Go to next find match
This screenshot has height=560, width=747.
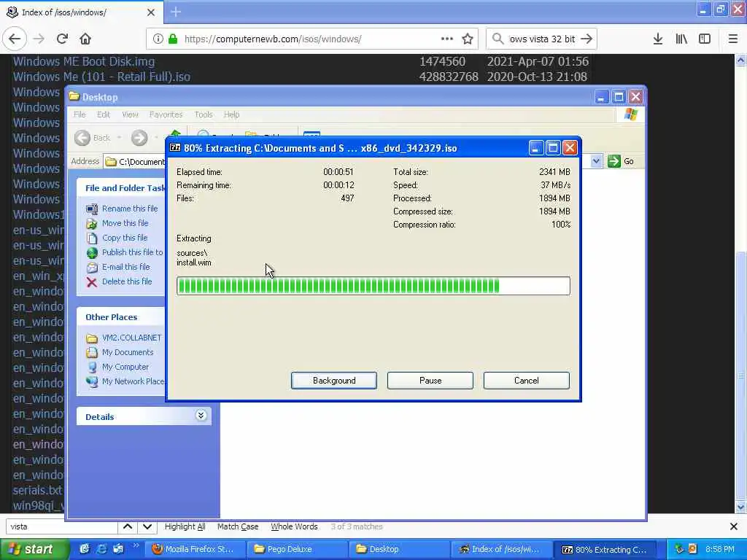tap(147, 526)
